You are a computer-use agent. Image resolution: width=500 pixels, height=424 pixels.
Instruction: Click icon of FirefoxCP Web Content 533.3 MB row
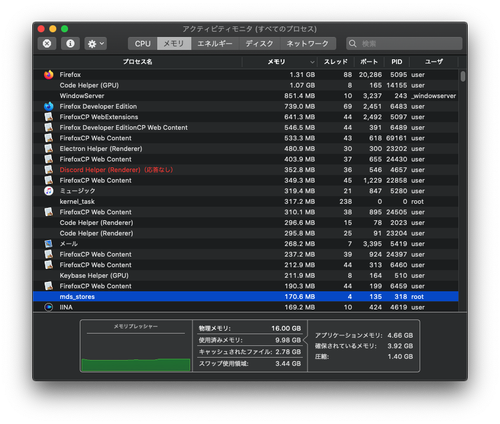pyautogui.click(x=49, y=138)
